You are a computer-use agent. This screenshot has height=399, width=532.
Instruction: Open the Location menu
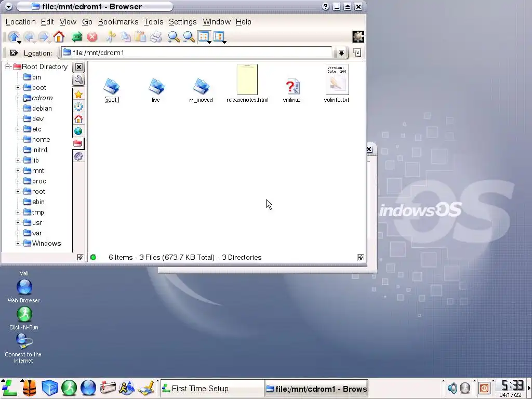(x=21, y=22)
